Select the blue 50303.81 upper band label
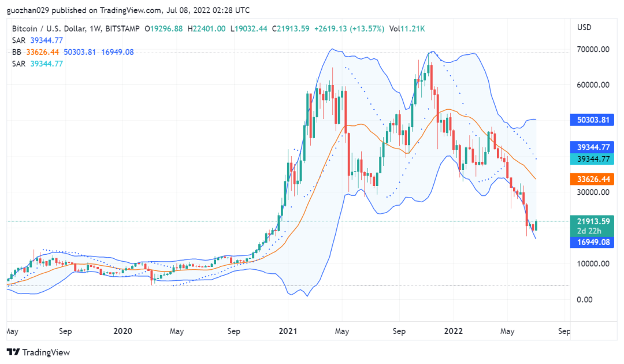 [592, 120]
